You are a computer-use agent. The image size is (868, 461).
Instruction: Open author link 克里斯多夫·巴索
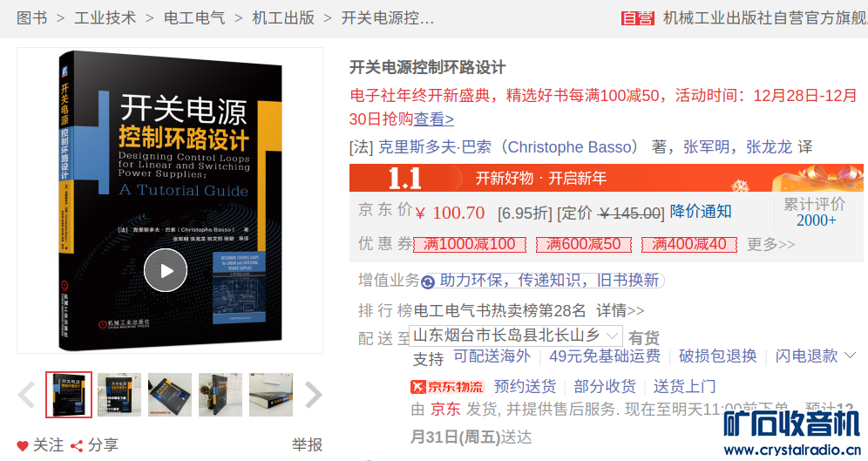435,147
